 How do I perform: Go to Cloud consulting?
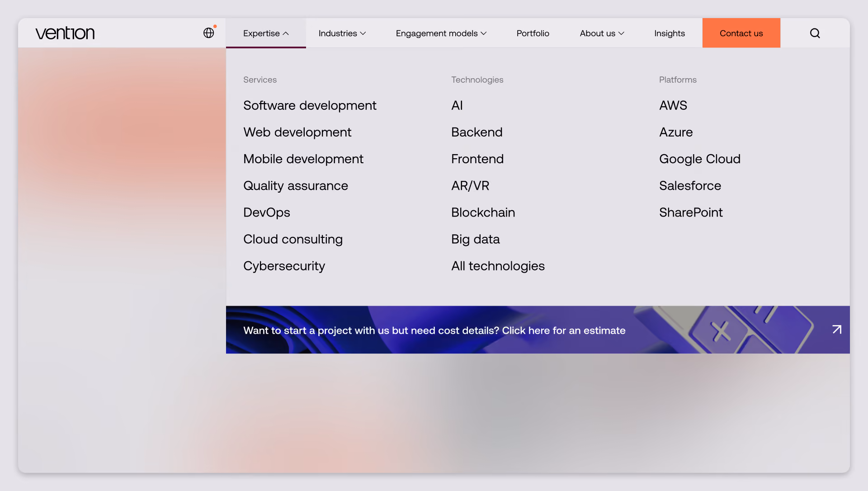292,239
